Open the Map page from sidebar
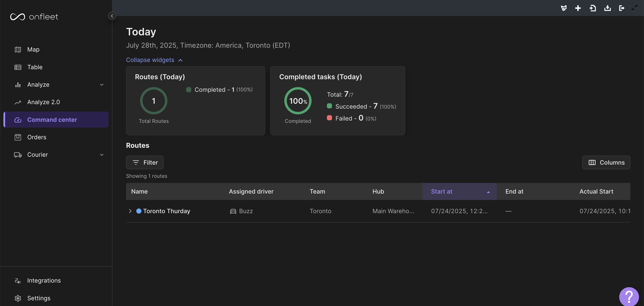This screenshot has width=644, height=306. click(33, 49)
